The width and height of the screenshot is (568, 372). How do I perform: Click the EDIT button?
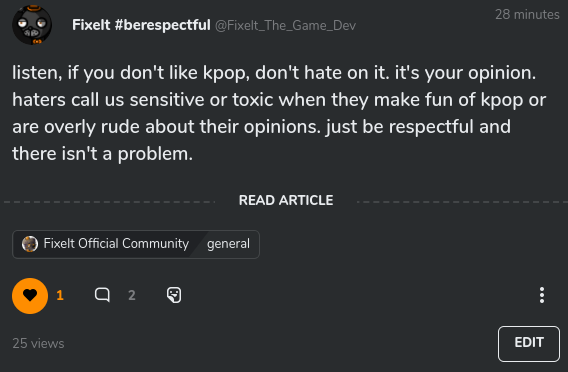pyautogui.click(x=529, y=344)
